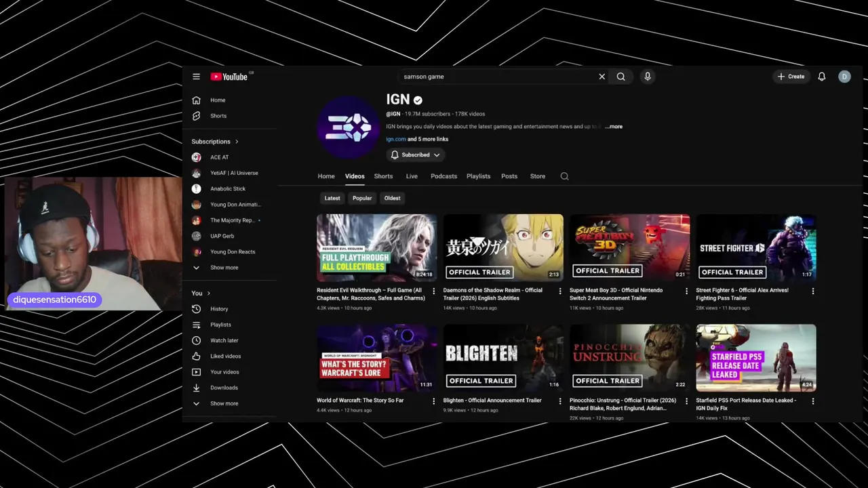The height and width of the screenshot is (488, 868).
Task: Open options menu for Daemons trailer
Action: [x=560, y=291]
